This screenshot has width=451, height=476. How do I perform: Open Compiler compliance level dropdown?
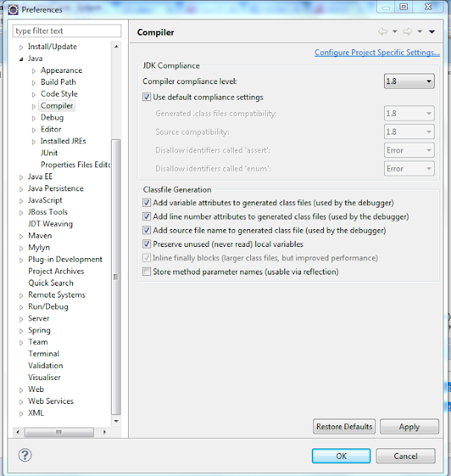pyautogui.click(x=409, y=81)
